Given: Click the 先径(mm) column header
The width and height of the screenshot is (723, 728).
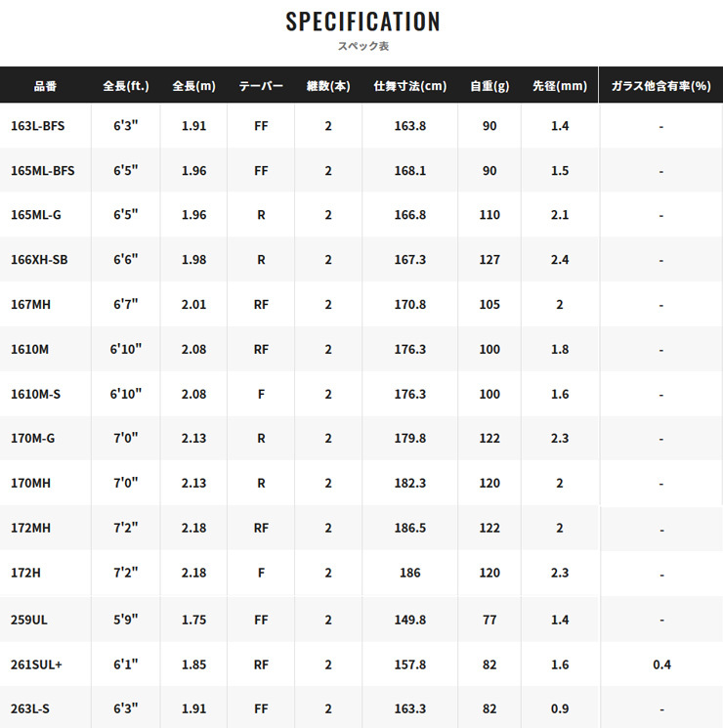Looking at the screenshot, I should 560,86.
